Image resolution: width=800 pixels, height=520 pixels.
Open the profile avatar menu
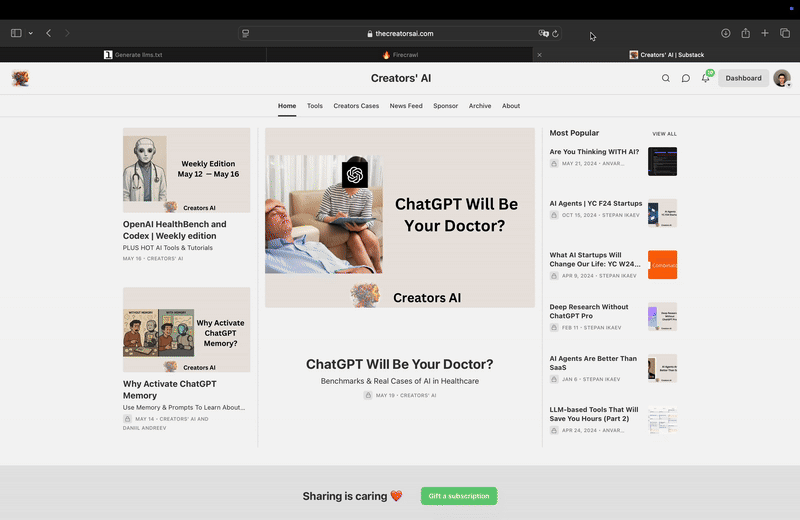pos(782,78)
